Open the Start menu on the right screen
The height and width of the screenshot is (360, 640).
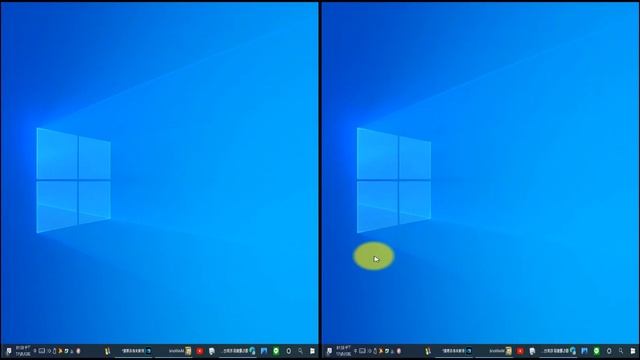coord(633,351)
